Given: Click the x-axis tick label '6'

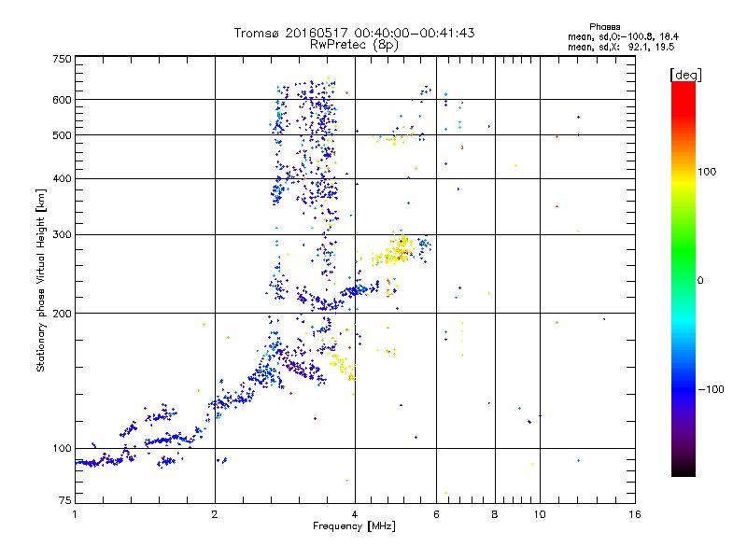Looking at the screenshot, I should pos(436,514).
